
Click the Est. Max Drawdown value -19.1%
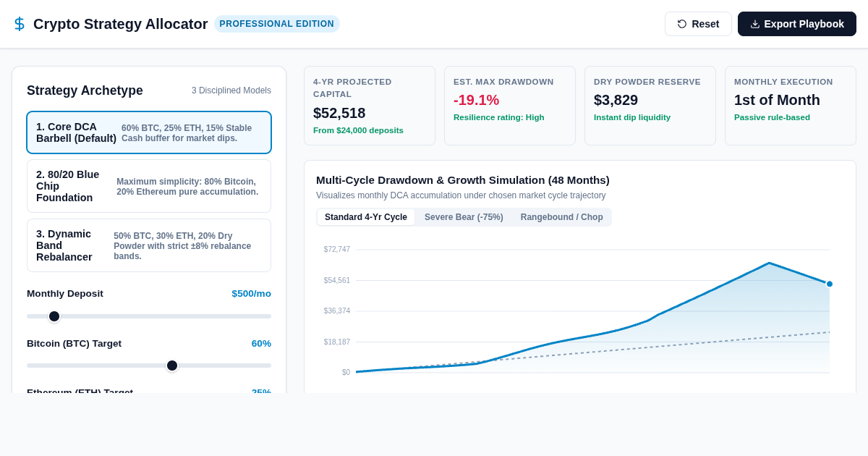tap(476, 100)
